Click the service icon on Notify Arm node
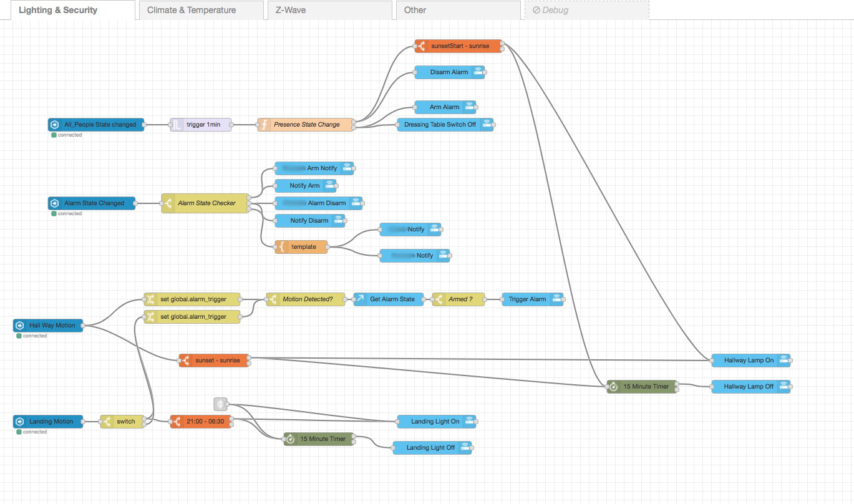 click(x=329, y=186)
